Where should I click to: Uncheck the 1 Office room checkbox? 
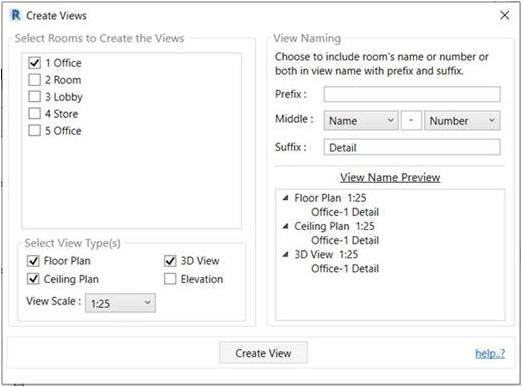34,63
